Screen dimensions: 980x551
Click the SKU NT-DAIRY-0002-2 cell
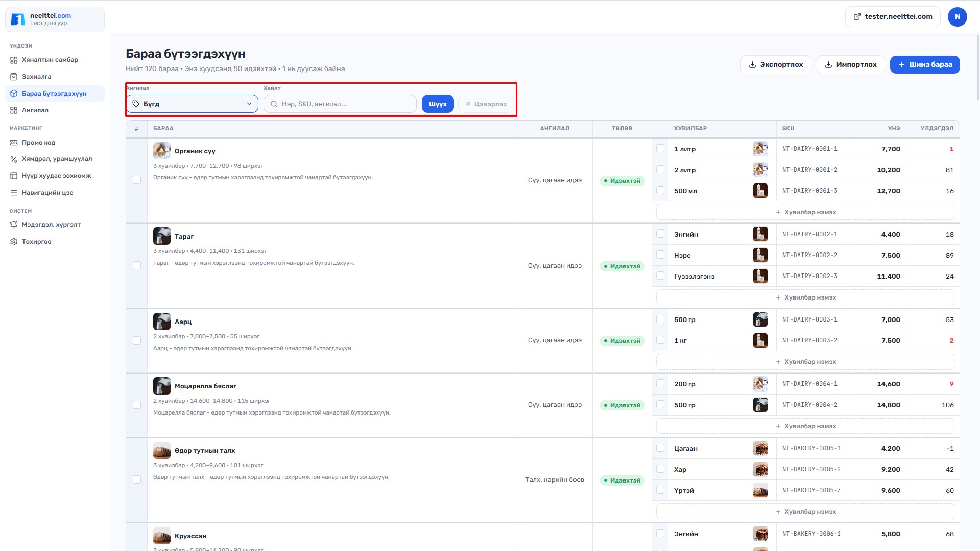click(810, 255)
